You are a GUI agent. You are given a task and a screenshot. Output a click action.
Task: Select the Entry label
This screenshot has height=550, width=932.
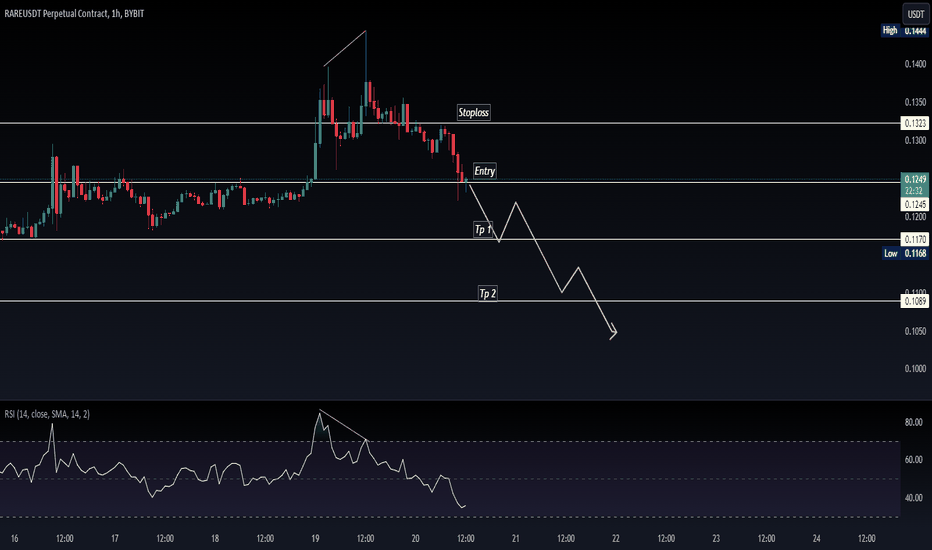[484, 171]
